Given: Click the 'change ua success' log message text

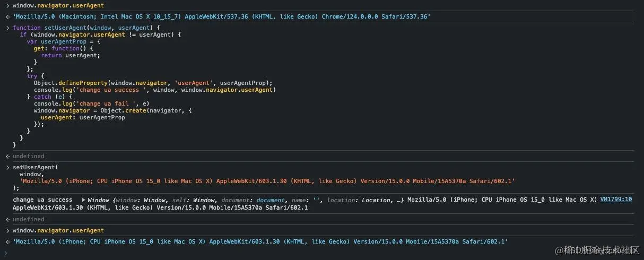Looking at the screenshot, I should coord(42,200).
